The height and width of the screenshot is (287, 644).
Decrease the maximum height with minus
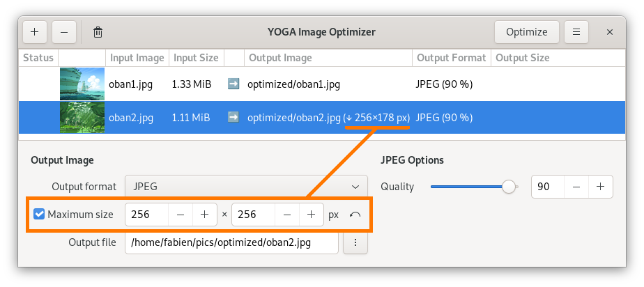[x=287, y=215]
